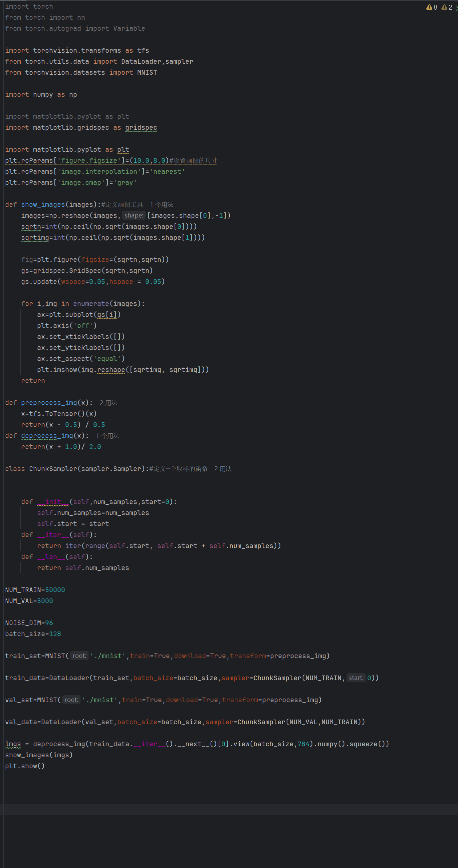This screenshot has width=458, height=868.
Task: Open the usages hint beside preprocess_img definition
Action: (108, 403)
